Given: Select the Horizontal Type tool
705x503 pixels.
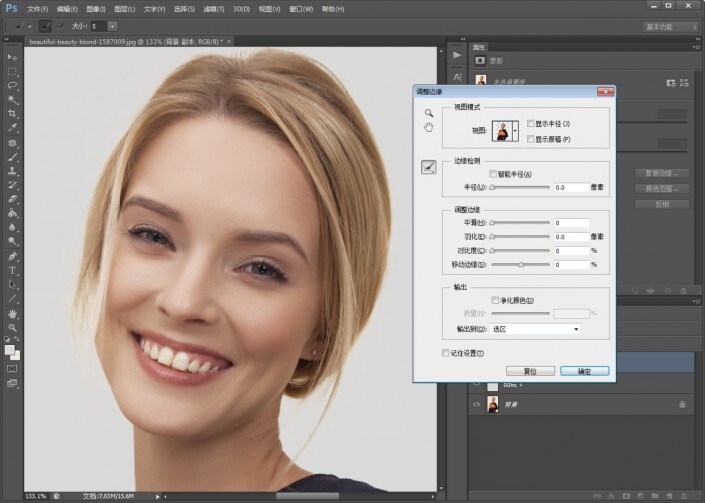Looking at the screenshot, I should click(12, 270).
